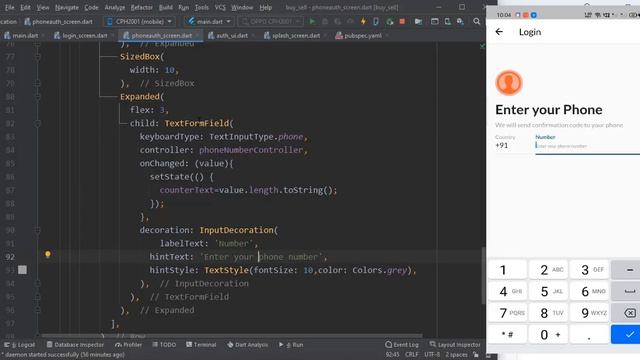Collapse the InputDecoration fold on line 90
The width and height of the screenshot is (640, 360).
coord(37,230)
